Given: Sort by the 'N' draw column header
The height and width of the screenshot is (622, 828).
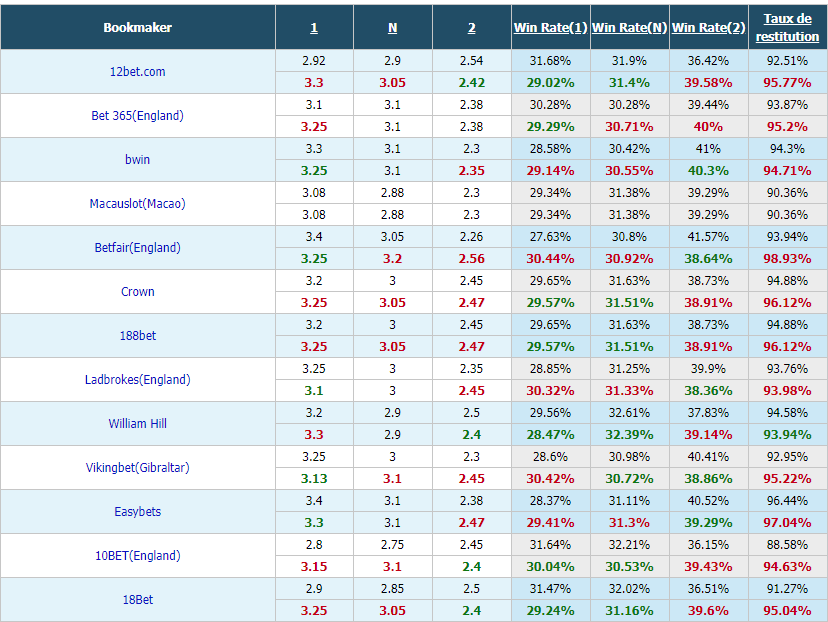Looking at the screenshot, I should pyautogui.click(x=392, y=27).
